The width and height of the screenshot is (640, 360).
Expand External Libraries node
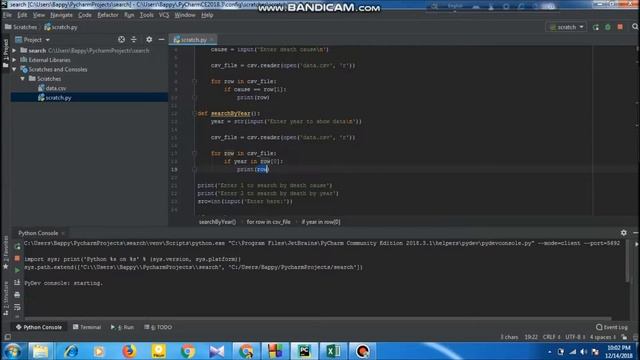15,60
